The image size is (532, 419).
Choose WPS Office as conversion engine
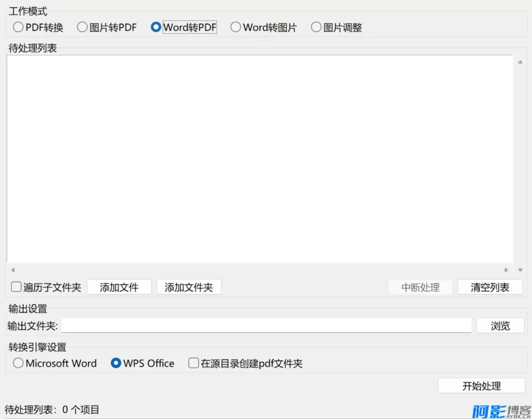point(115,364)
